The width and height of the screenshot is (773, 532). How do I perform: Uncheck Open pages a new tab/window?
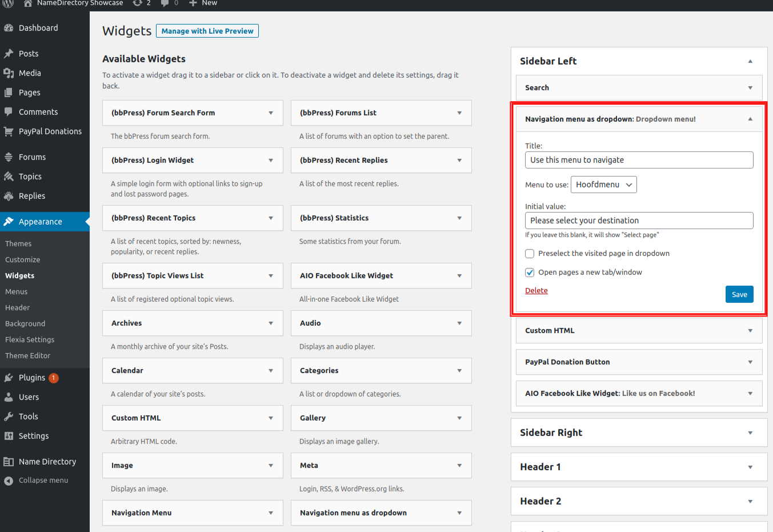(530, 273)
